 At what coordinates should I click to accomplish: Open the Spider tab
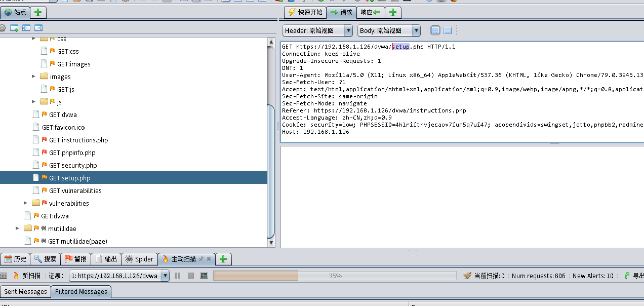[x=139, y=259]
